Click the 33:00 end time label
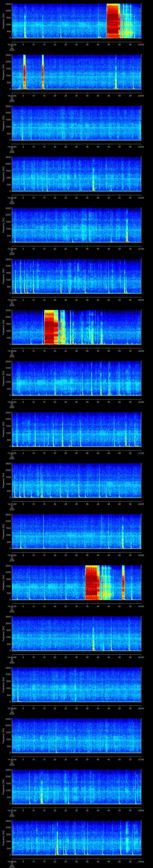 pos(141,555)
